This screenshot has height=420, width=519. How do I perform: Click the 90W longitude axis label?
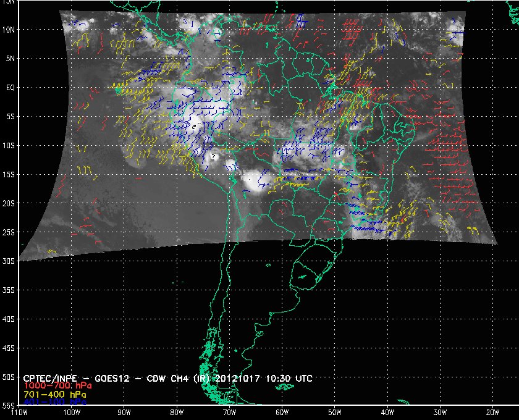click(124, 412)
